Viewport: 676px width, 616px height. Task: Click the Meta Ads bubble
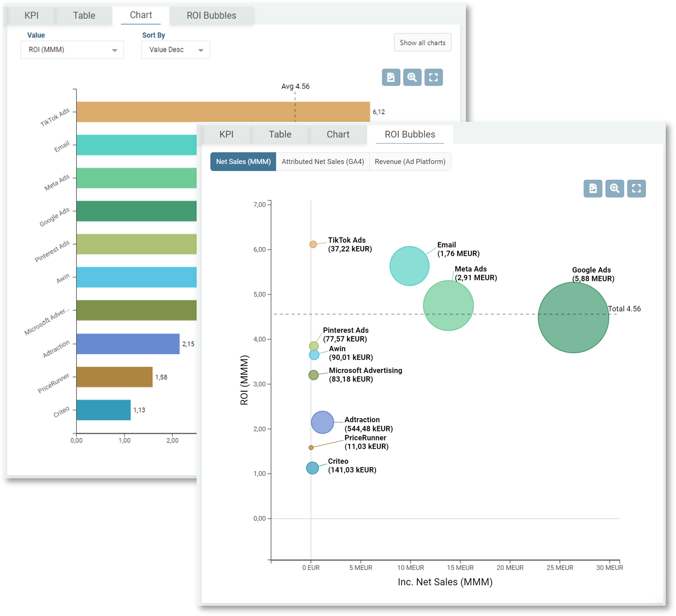(448, 306)
